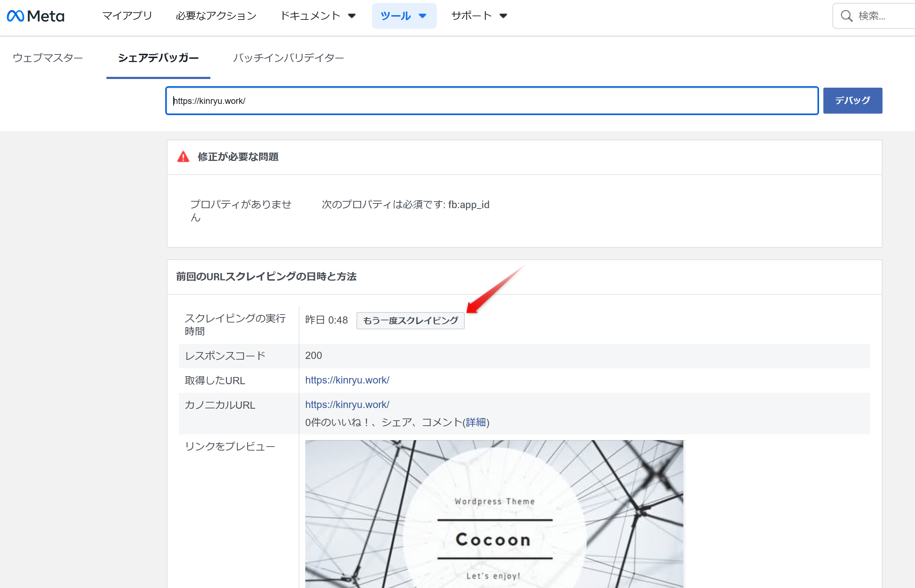Switch to the ウェブマスター tab

tap(48, 58)
